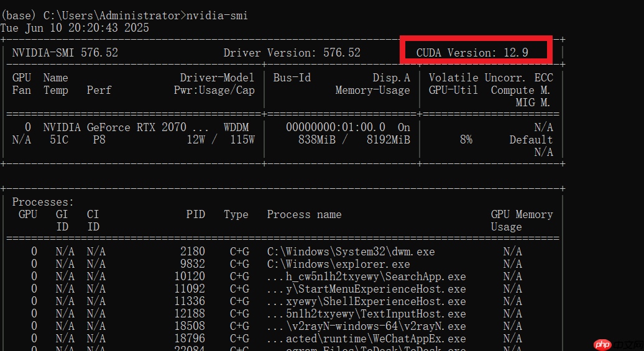Screen dimensions: 644x351
Task: Click the nvidia-smi command at the prompt
Action: [x=217, y=15]
